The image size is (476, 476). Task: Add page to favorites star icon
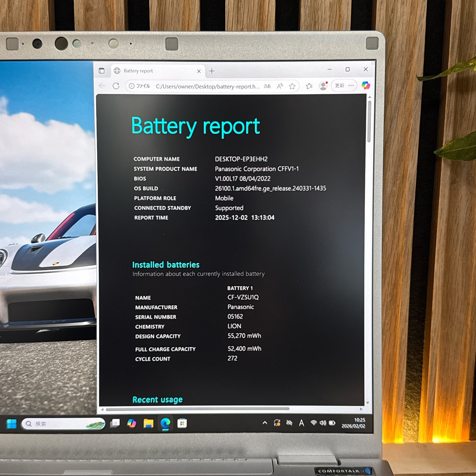292,86
